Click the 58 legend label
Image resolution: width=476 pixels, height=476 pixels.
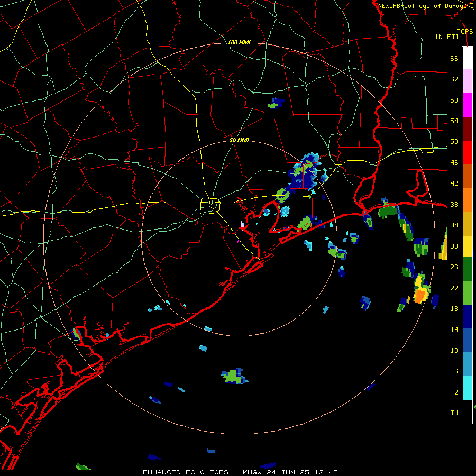point(454,100)
